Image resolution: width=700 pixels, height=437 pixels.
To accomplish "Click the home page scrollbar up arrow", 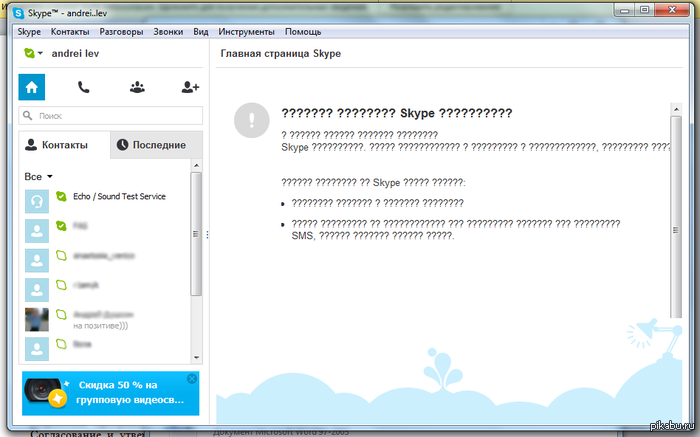I will coord(676,109).
